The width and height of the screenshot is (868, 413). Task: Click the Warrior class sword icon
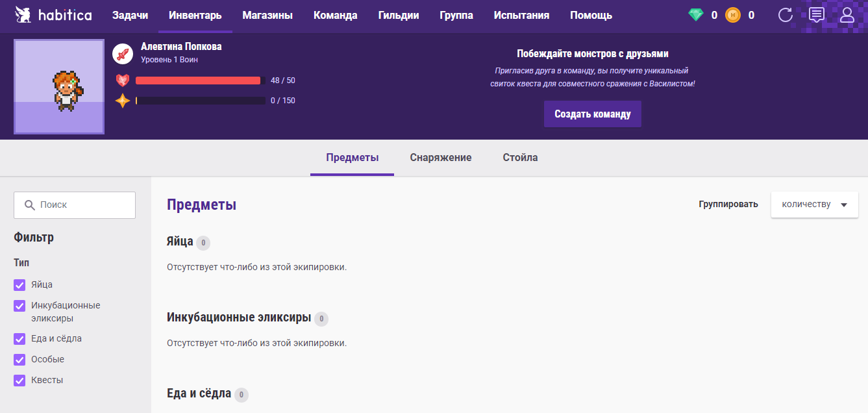pos(123,54)
